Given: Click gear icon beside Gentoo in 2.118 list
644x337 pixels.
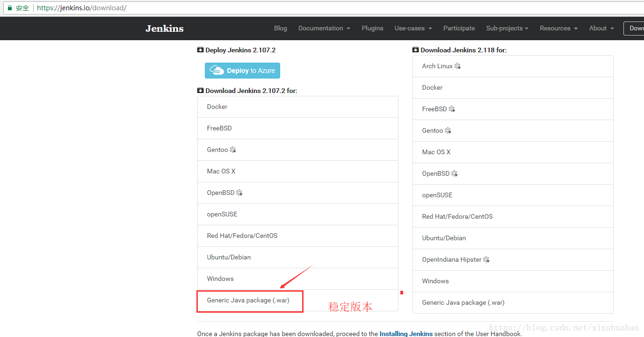Looking at the screenshot, I should tap(448, 131).
